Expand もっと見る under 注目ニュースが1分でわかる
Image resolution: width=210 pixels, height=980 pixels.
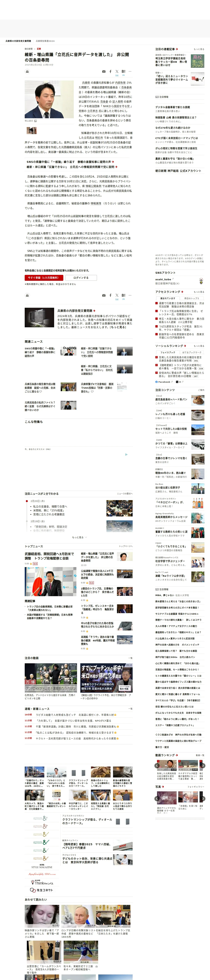[79, 538]
